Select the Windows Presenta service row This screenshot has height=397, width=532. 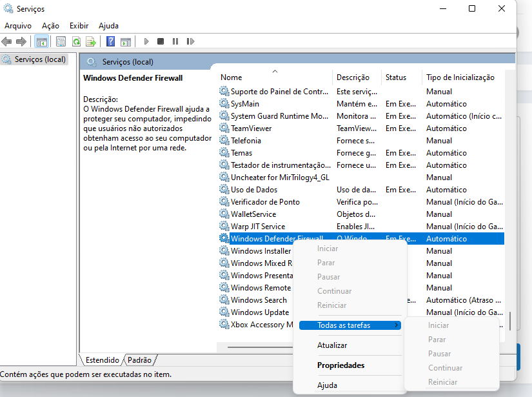coord(256,276)
